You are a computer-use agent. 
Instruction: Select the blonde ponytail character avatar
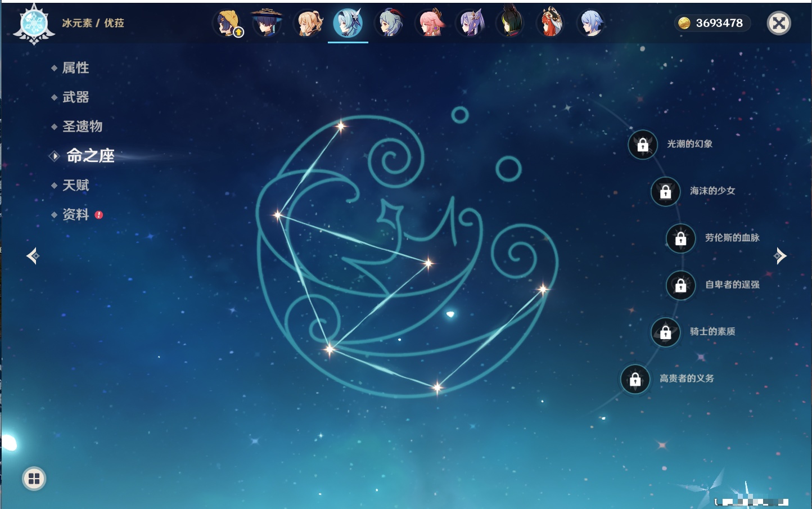308,23
